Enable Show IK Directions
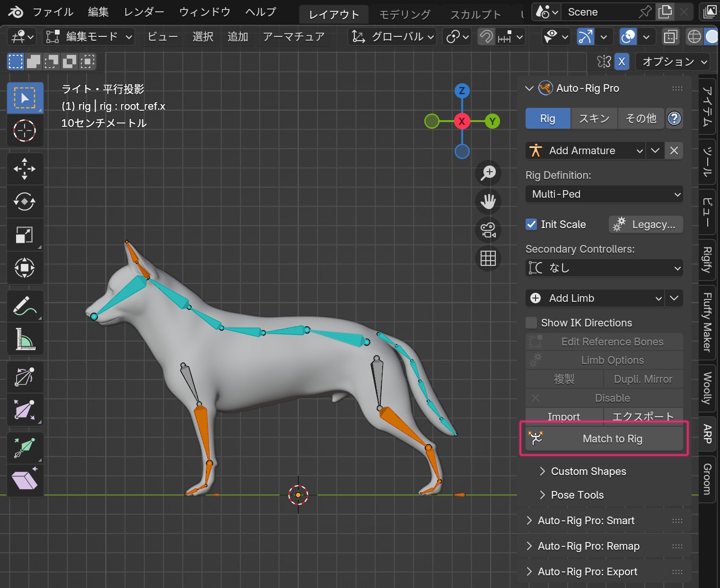Image resolution: width=720 pixels, height=588 pixels. (531, 322)
